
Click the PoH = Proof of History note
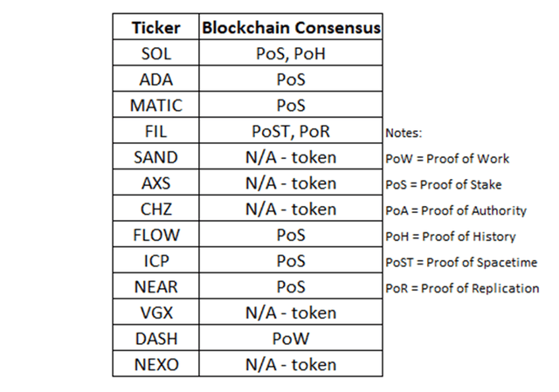451,237
